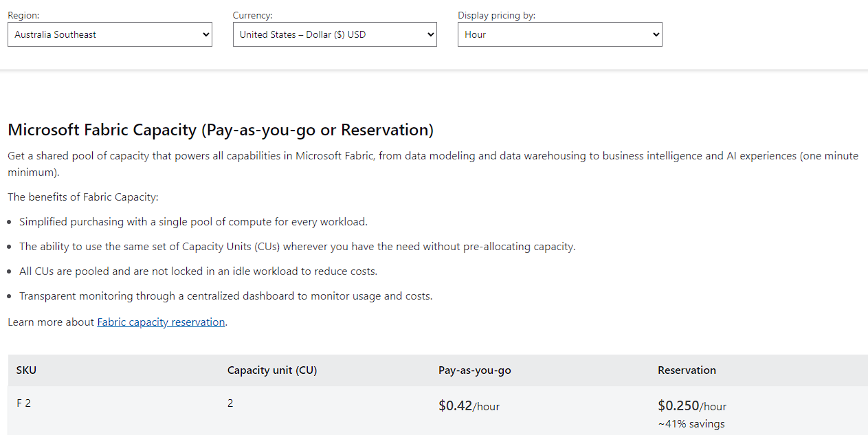Click the SKU column header
868x435 pixels.
click(x=26, y=370)
